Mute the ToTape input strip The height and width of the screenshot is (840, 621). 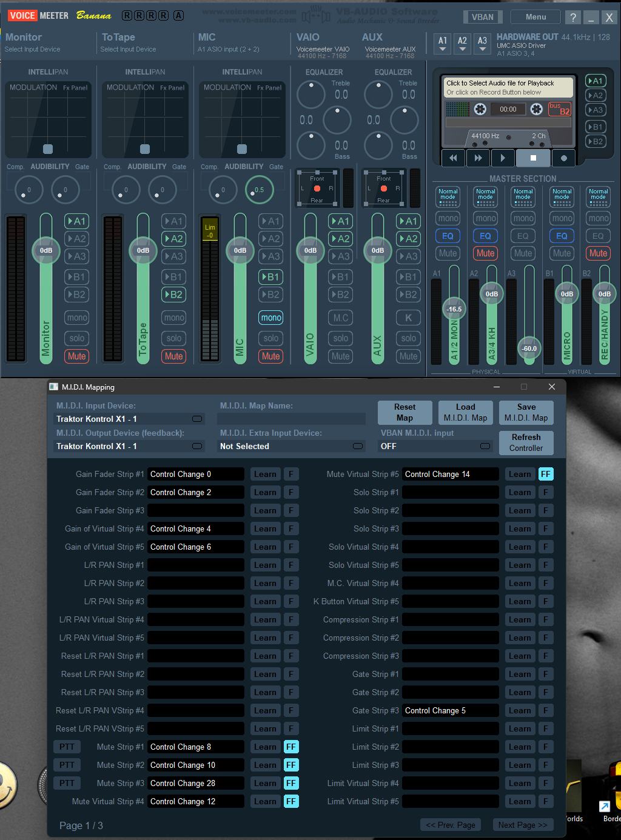(x=173, y=356)
